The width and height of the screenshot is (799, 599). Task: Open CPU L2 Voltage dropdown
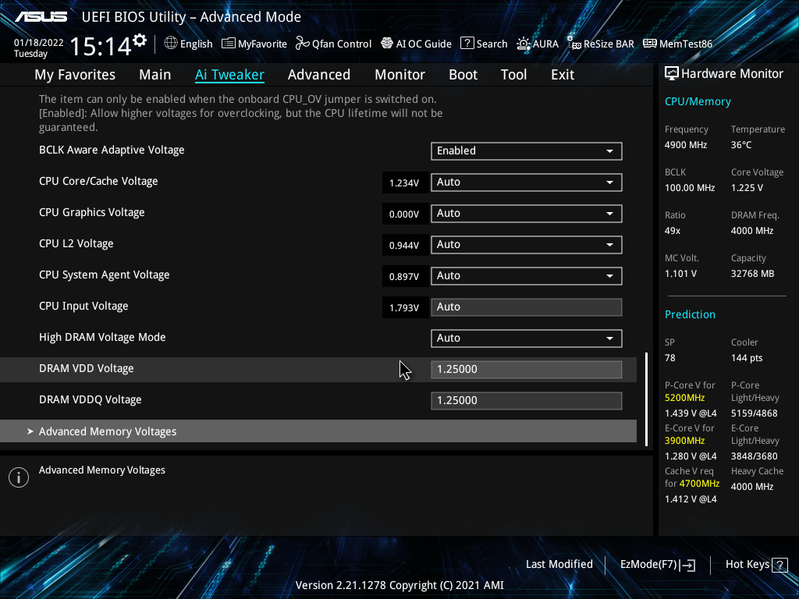point(526,244)
